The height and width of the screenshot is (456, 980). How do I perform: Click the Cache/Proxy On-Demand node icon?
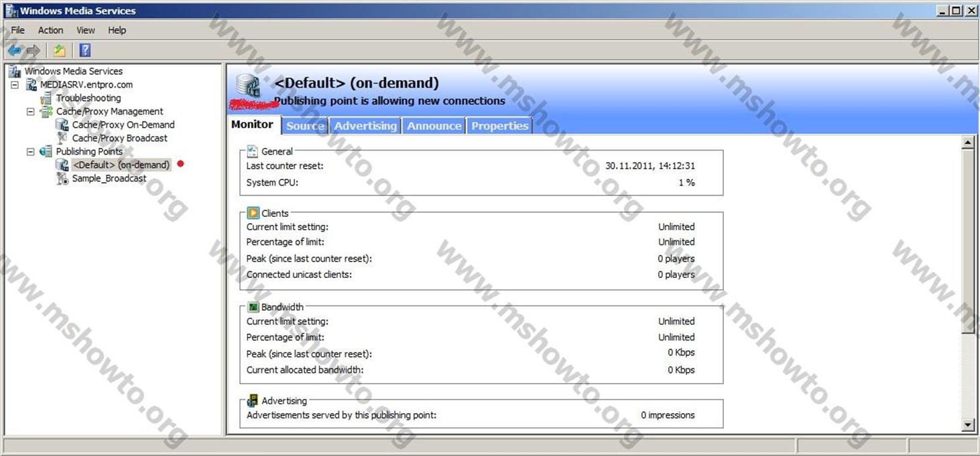62,125
